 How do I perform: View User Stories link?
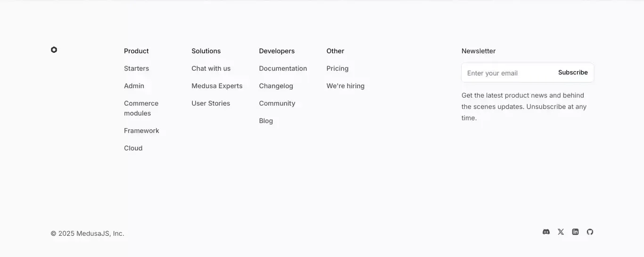pos(211,103)
